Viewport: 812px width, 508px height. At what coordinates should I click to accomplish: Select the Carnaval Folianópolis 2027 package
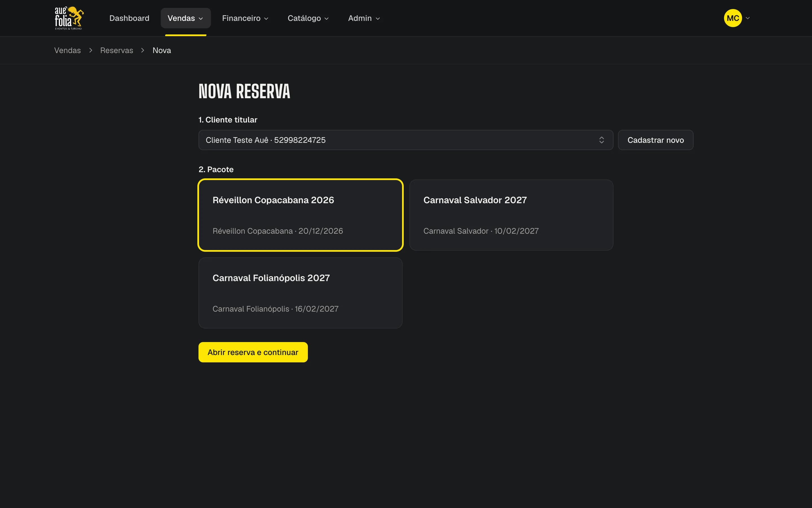[x=300, y=293]
